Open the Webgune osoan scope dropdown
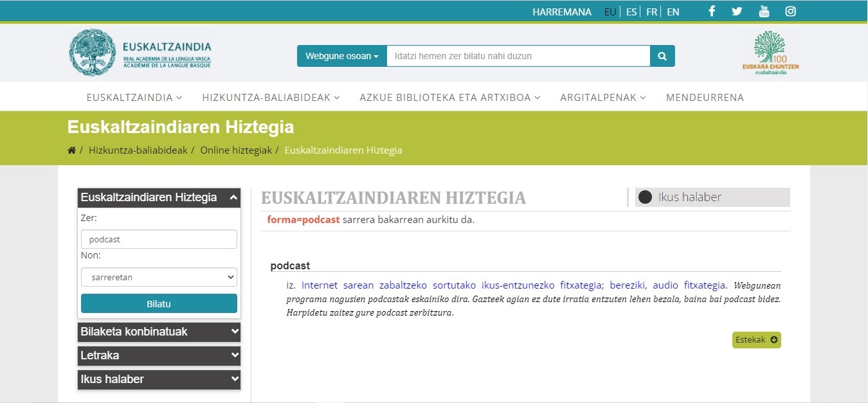This screenshot has width=868, height=403. tap(341, 56)
